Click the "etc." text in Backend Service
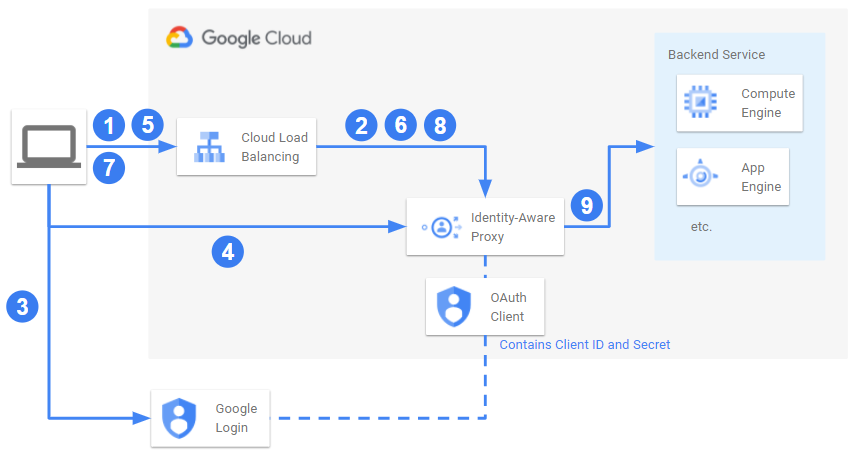The width and height of the screenshot is (858, 464). pyautogui.click(x=701, y=227)
